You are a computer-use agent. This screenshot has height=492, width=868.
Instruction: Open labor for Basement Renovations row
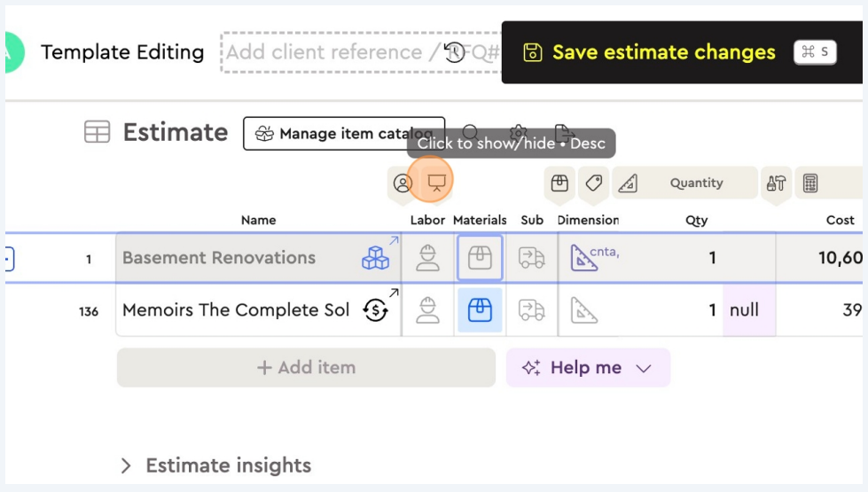pyautogui.click(x=427, y=258)
